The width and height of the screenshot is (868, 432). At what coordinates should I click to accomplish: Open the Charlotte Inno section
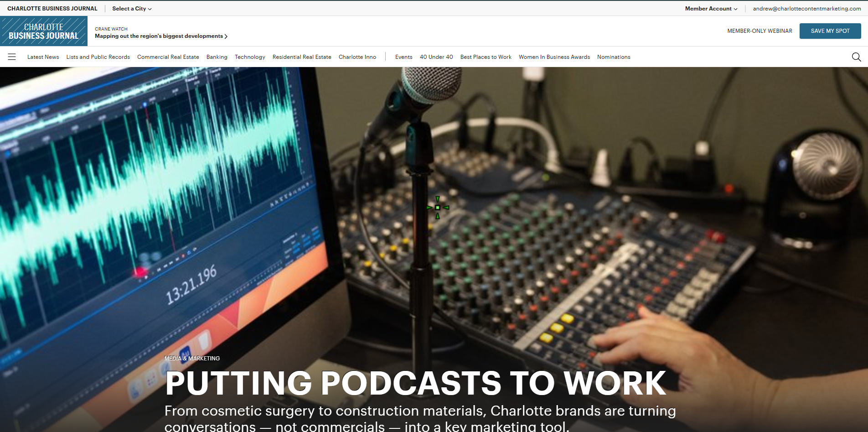point(357,57)
